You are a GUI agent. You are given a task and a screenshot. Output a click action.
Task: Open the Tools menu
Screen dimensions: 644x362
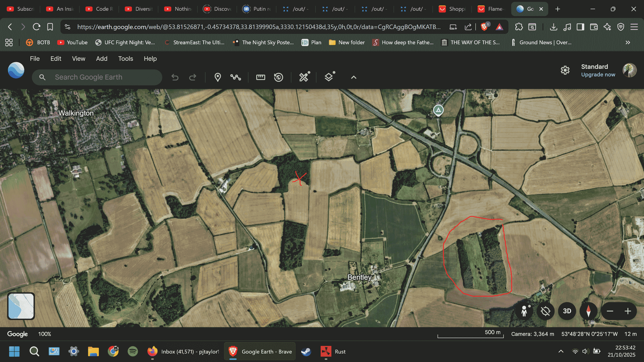point(125,59)
